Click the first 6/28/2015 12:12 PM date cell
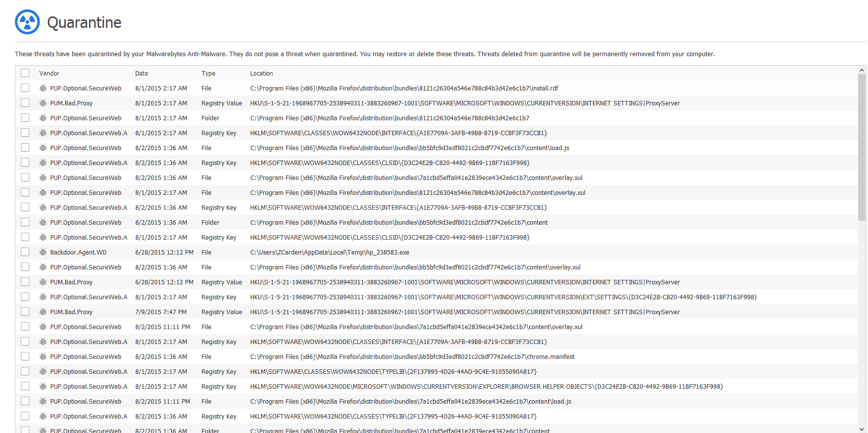This screenshot has width=868, height=433. tap(164, 252)
